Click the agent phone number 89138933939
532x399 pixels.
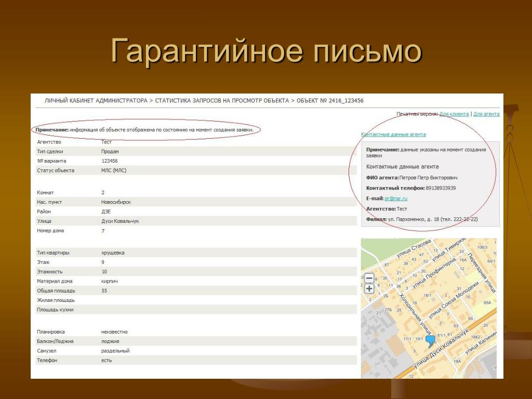coord(441,188)
